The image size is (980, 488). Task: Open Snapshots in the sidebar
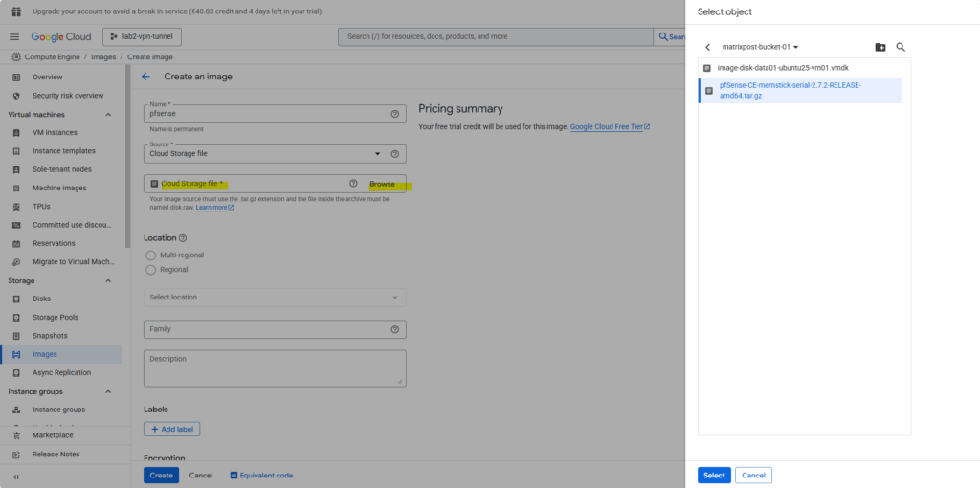coord(50,336)
